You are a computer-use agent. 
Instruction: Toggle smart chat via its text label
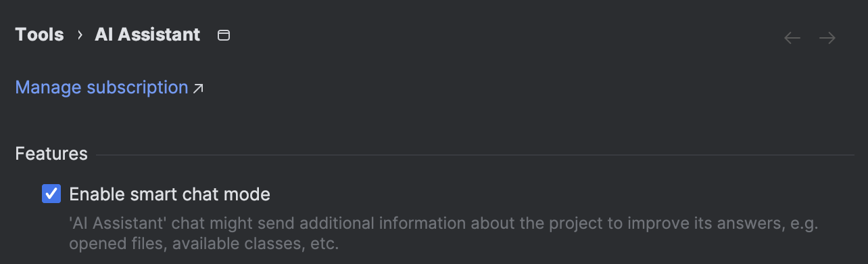[x=170, y=194]
